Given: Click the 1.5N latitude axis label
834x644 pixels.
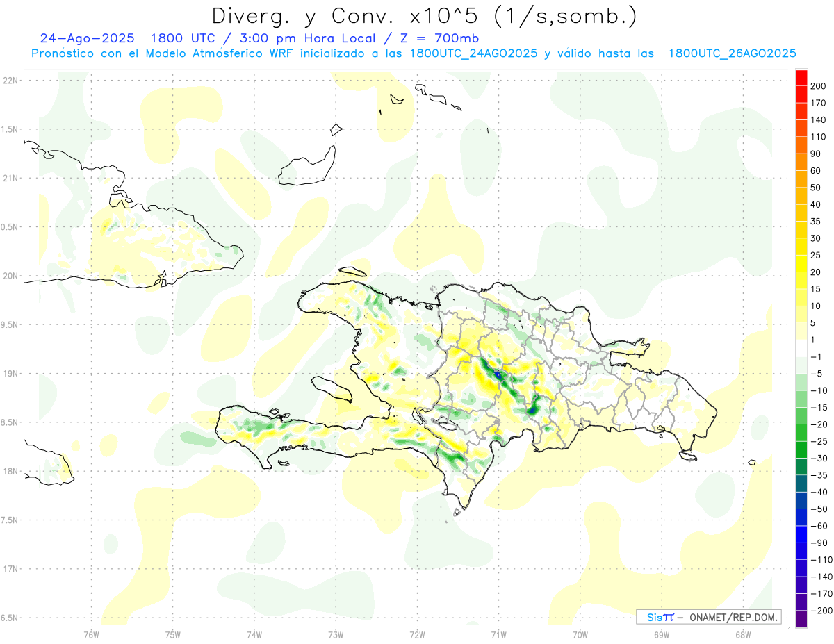Looking at the screenshot, I should tap(10, 129).
